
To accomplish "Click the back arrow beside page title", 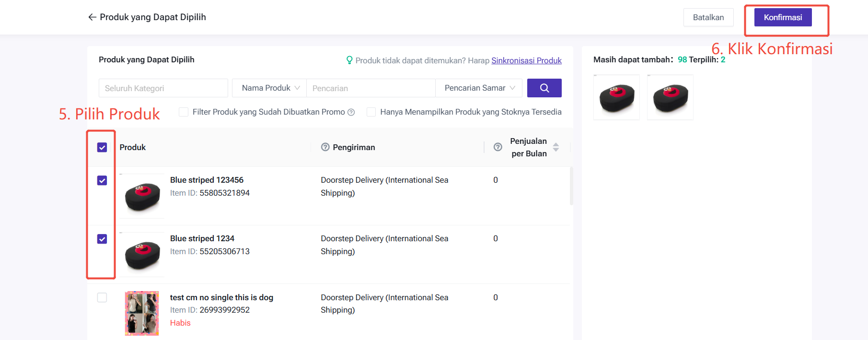I will point(92,17).
